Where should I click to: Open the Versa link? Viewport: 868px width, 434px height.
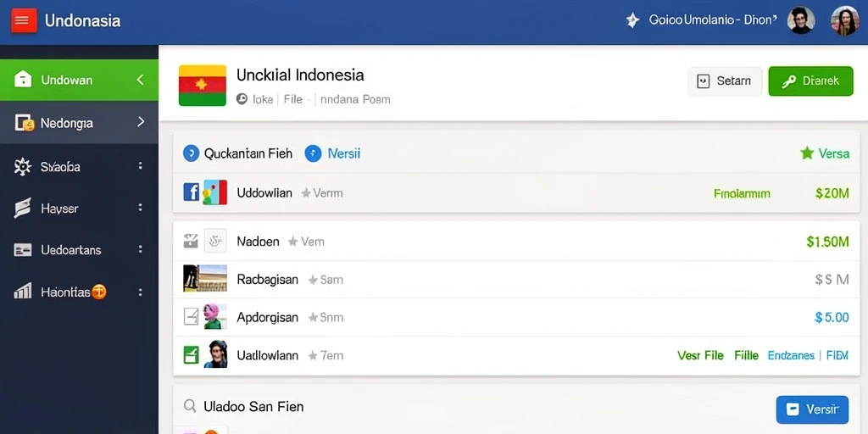coord(834,153)
